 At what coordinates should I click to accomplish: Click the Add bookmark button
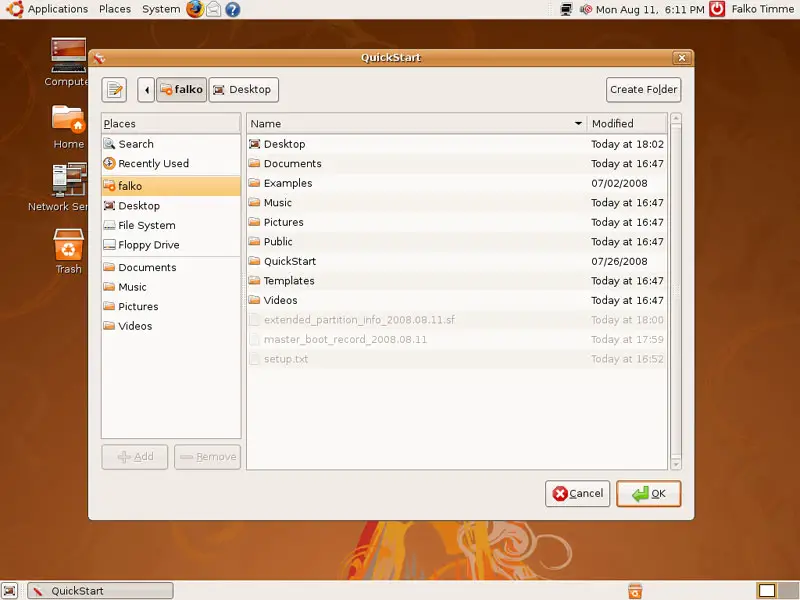coord(135,457)
